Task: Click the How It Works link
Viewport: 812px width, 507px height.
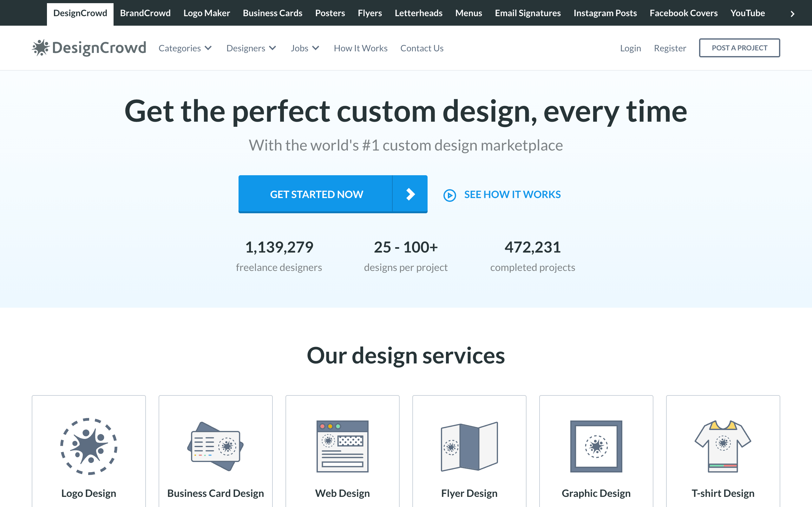Action: (361, 48)
